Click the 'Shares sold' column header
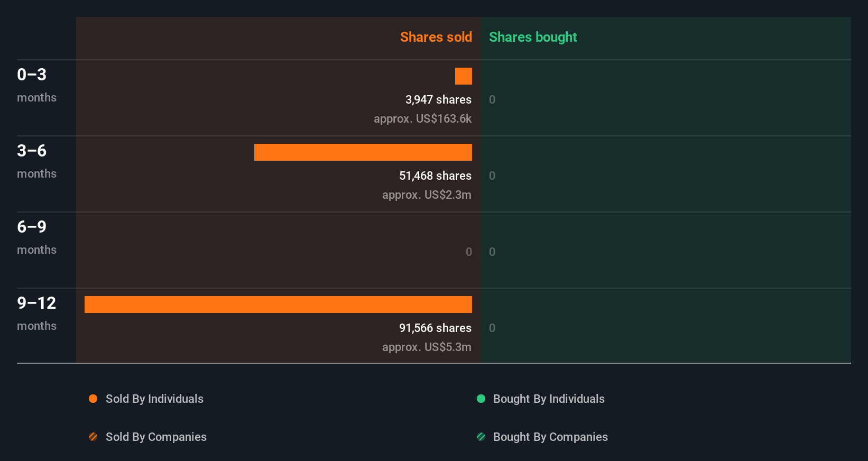Image resolution: width=868 pixels, height=461 pixels. pyautogui.click(x=436, y=37)
